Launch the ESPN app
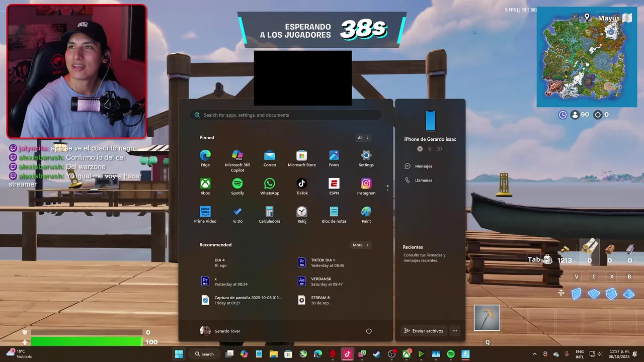 [x=334, y=186]
